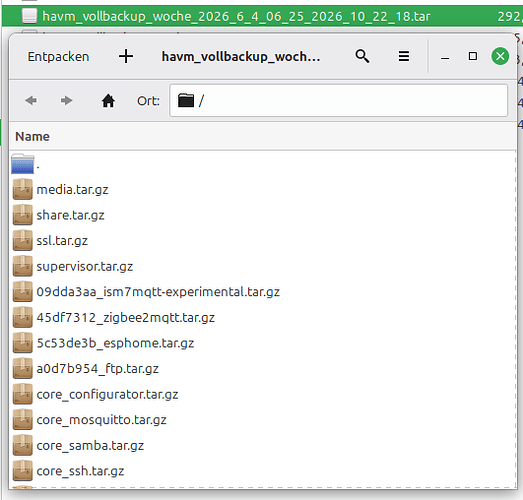Select core_mosquitto.tar.gz file name
523x500 pixels.
point(101,420)
